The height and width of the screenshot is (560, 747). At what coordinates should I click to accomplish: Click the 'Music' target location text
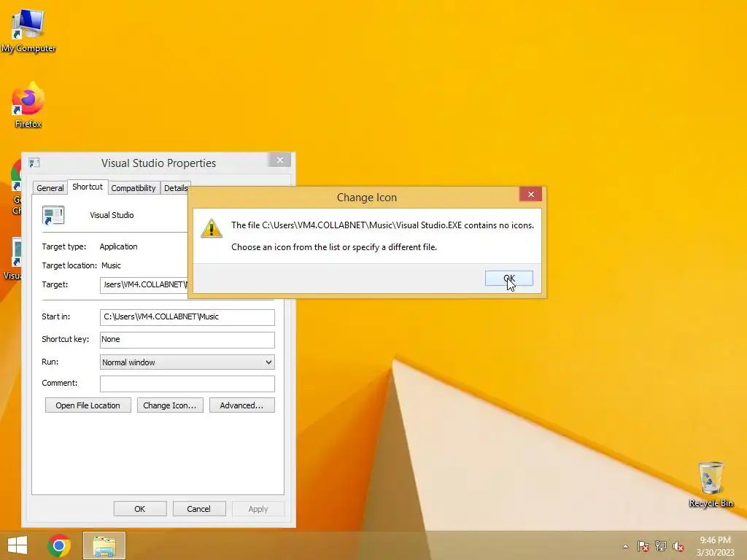click(x=111, y=265)
